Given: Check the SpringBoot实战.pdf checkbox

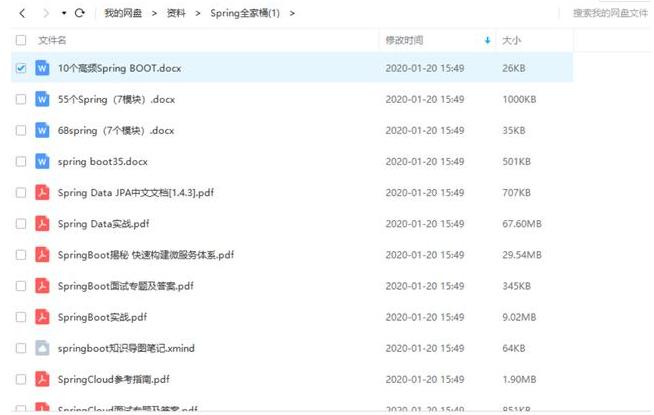Looking at the screenshot, I should click(x=21, y=317).
